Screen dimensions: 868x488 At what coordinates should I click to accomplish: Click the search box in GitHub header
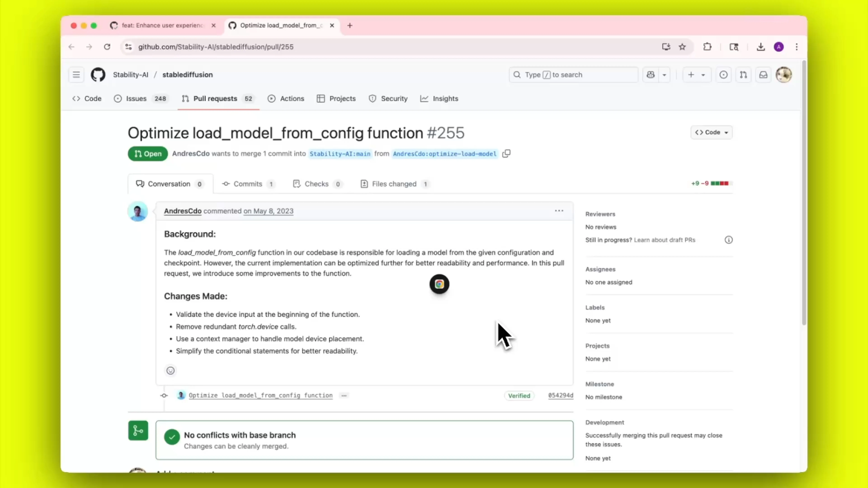coord(573,75)
